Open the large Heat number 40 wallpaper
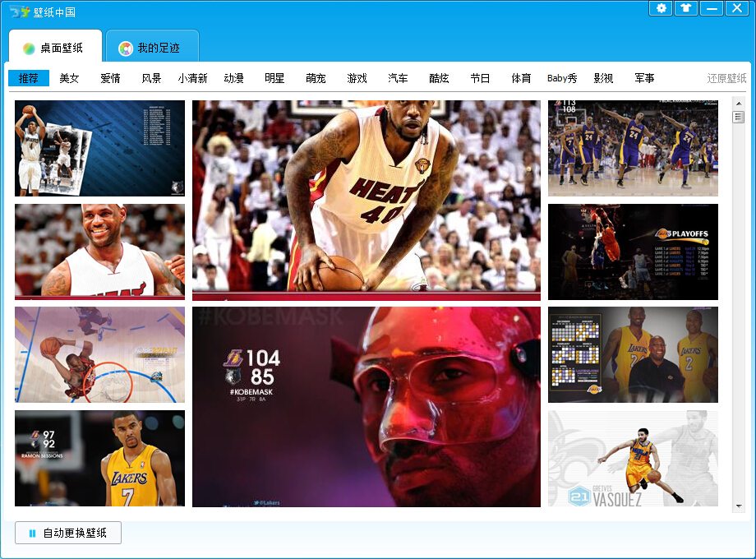The image size is (756, 559). (366, 200)
